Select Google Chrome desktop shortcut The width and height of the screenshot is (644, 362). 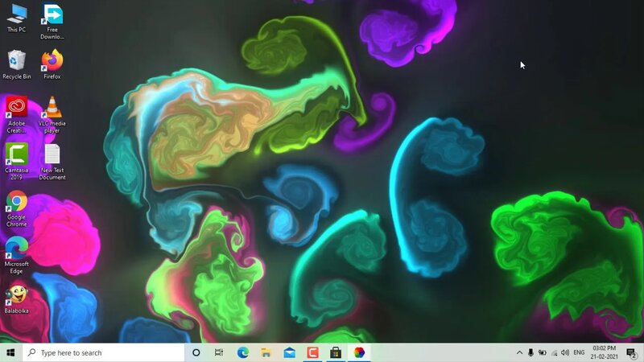(x=16, y=208)
